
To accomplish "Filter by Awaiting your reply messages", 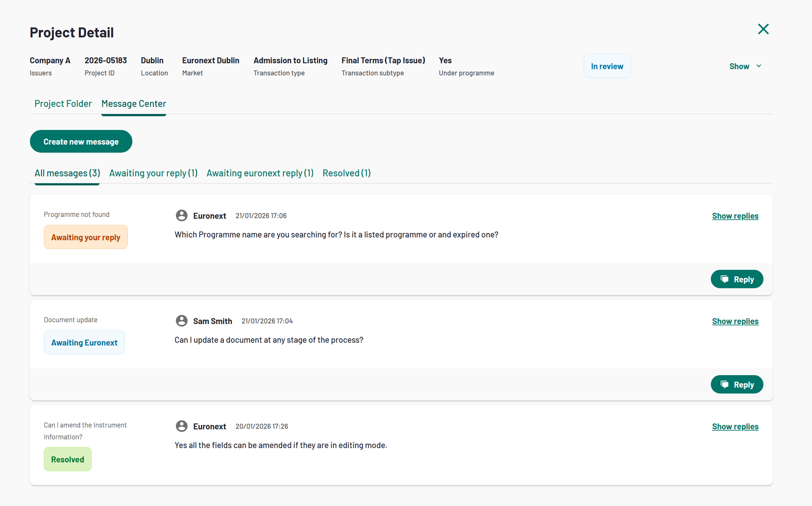I will click(153, 173).
